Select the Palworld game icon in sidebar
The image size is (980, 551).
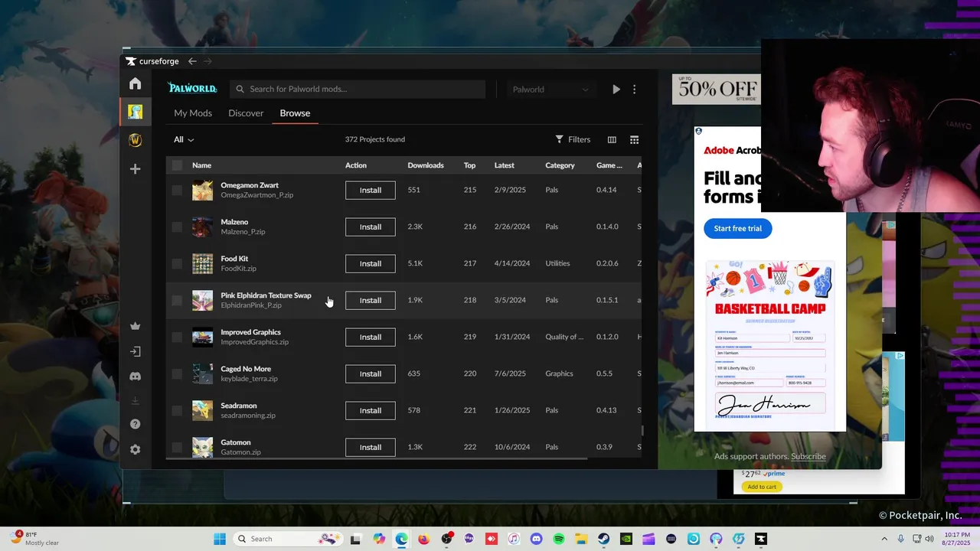136,112
